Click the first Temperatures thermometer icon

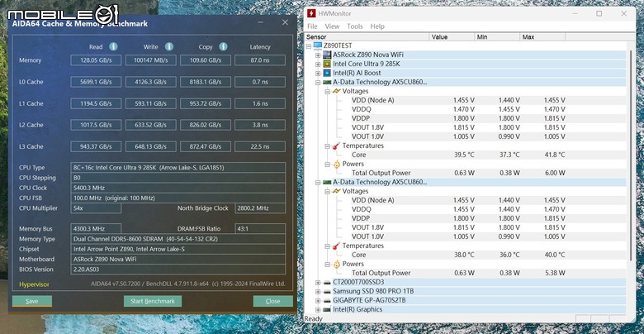(336, 146)
